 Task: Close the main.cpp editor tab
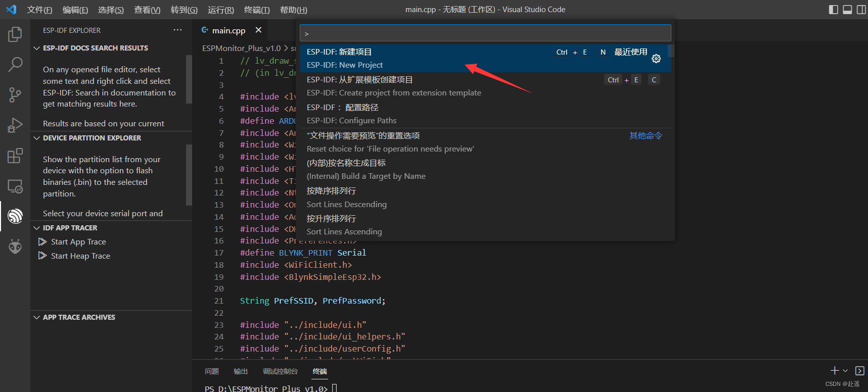[x=258, y=30]
